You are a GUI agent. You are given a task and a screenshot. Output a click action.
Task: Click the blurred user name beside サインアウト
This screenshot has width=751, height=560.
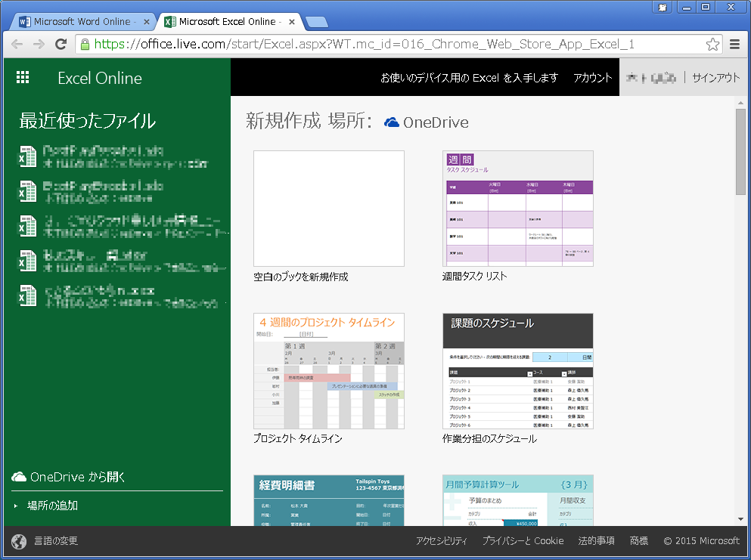(x=651, y=78)
